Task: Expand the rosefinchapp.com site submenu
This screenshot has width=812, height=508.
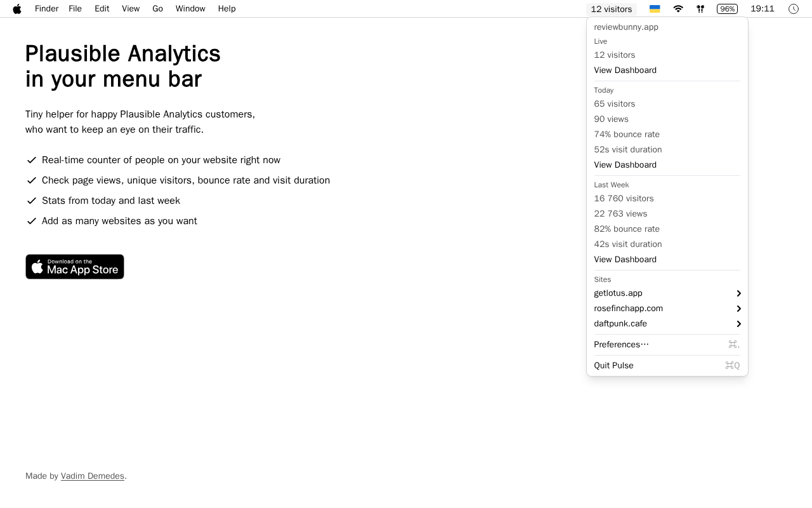Action: [667, 309]
